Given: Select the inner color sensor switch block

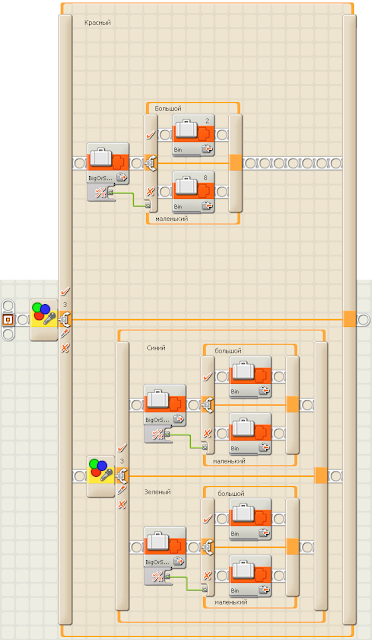Looking at the screenshot, I should [x=101, y=476].
